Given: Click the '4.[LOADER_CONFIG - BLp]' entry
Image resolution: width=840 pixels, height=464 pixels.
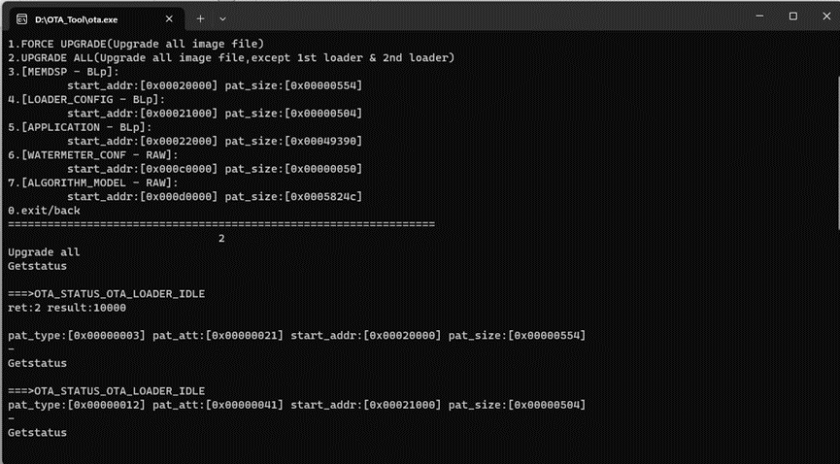Looking at the screenshot, I should 87,100.
